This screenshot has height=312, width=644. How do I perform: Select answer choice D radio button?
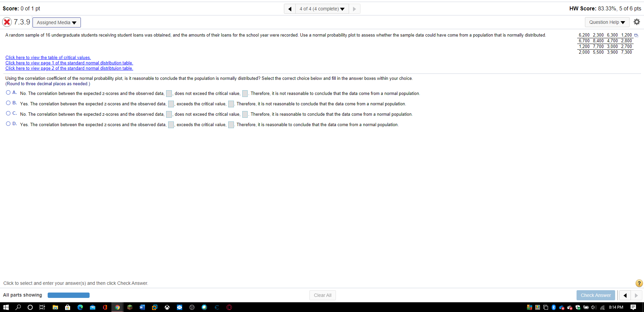coord(8,123)
